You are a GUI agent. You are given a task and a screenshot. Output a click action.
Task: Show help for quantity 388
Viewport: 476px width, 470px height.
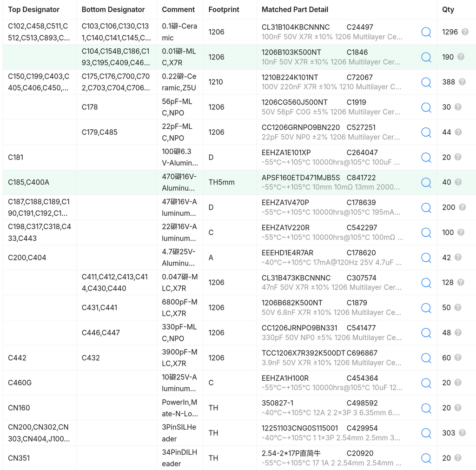(462, 82)
